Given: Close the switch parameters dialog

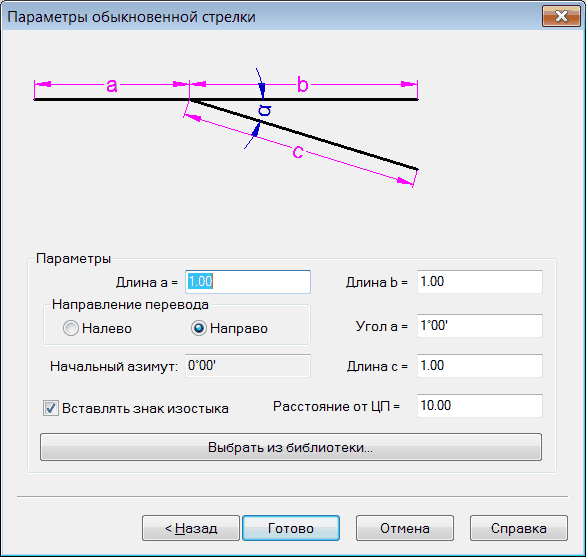Looking at the screenshot, I should [561, 16].
